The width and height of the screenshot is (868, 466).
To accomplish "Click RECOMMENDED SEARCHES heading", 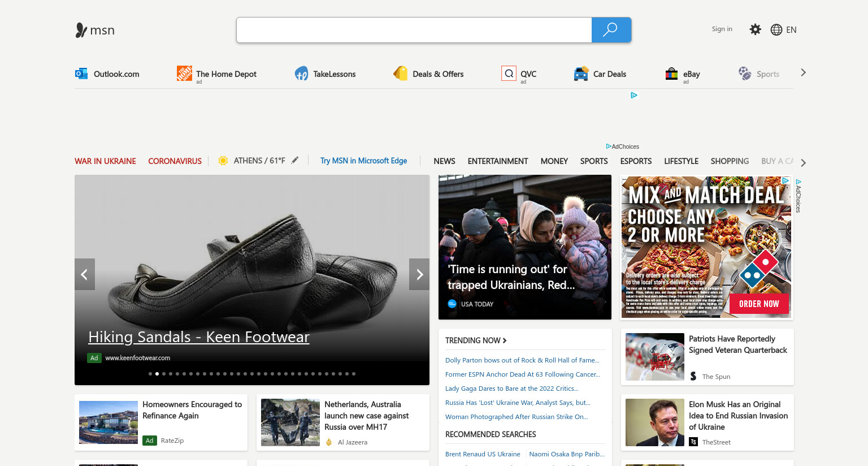I will point(491,434).
